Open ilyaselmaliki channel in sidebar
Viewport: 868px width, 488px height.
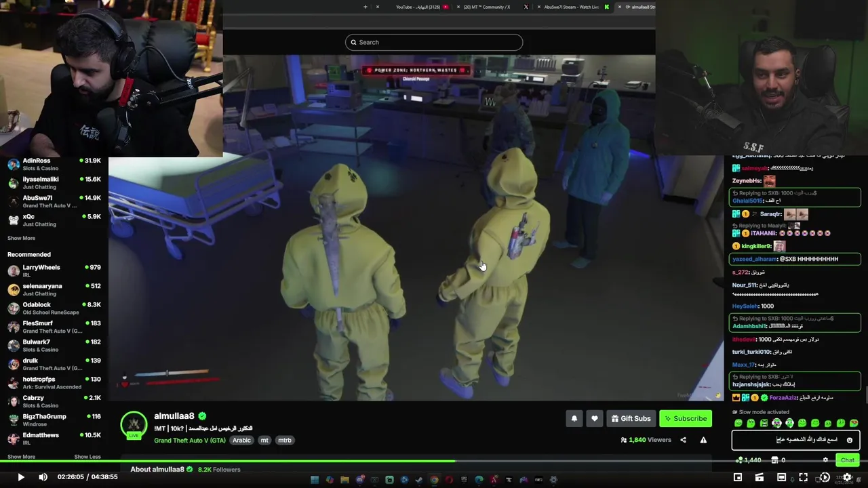pyautogui.click(x=54, y=183)
